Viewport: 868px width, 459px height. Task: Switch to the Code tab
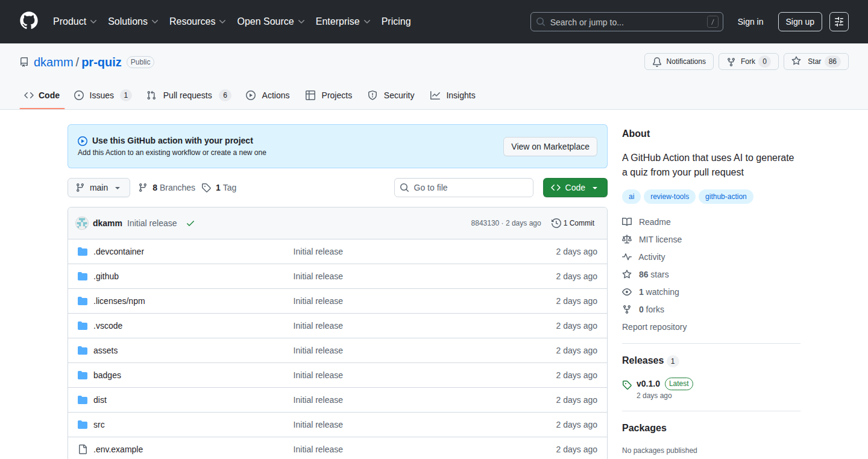coord(42,95)
